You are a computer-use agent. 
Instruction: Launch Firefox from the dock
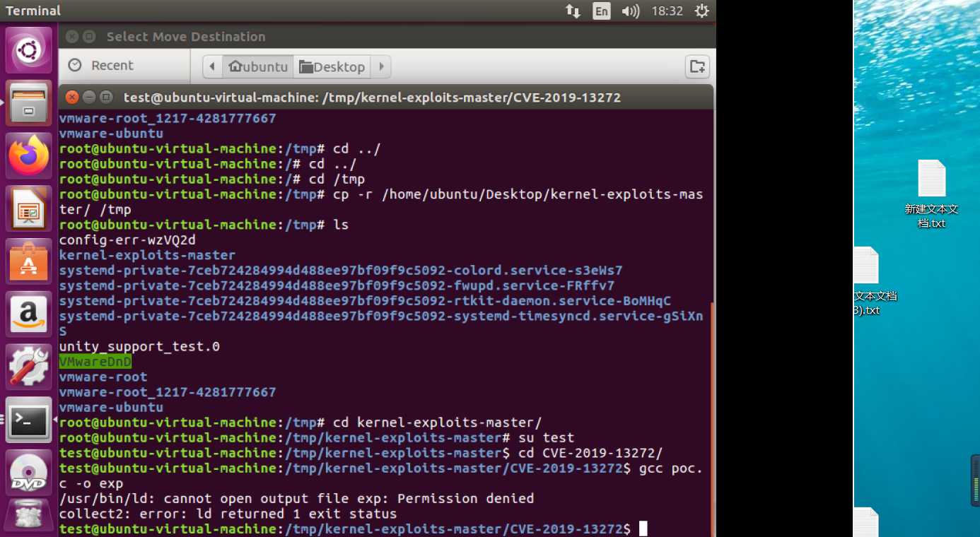(29, 156)
